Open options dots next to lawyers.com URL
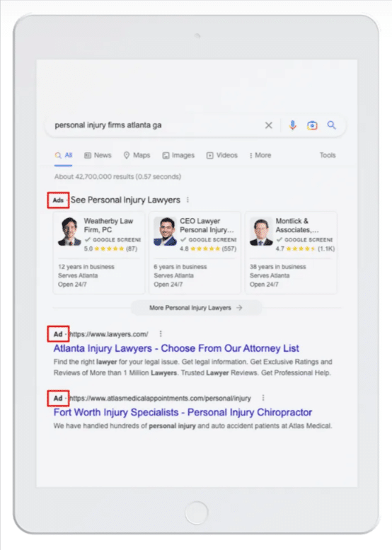 tap(161, 333)
